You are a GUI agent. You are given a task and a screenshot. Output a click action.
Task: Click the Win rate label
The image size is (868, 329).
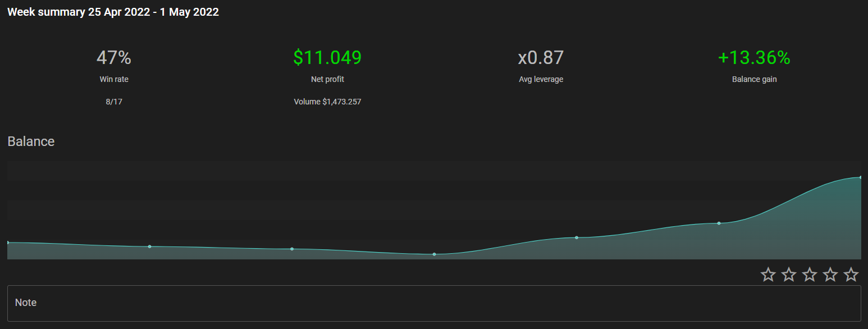coord(114,79)
